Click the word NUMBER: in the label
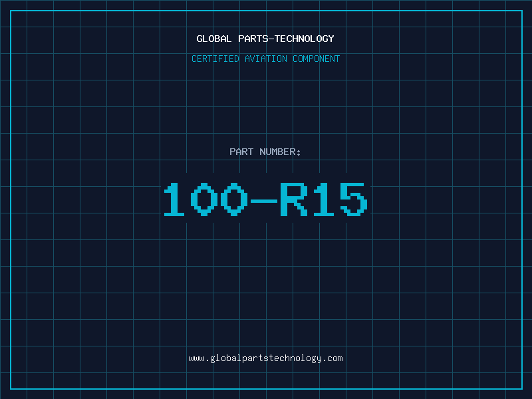Screen dimensions: 532x399 pyautogui.click(x=281, y=152)
